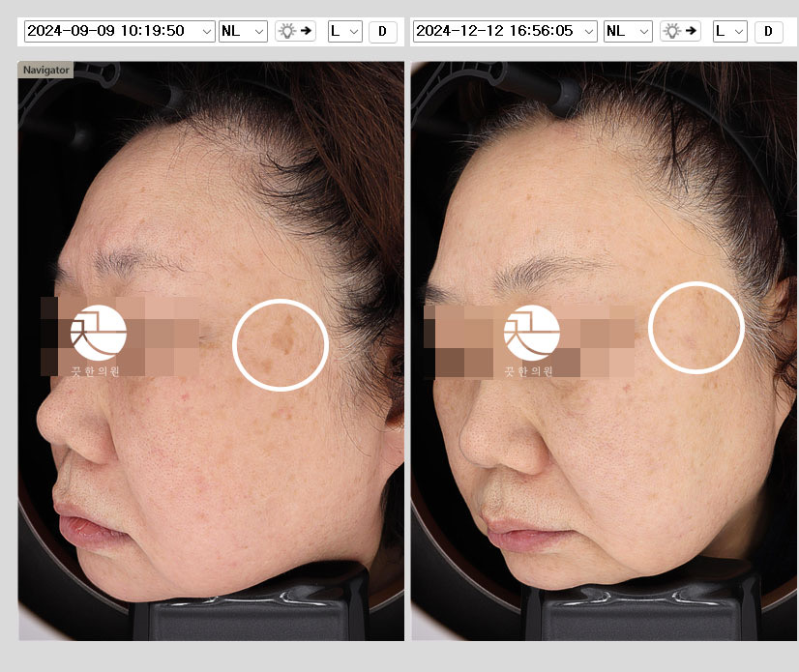Toggle the D button above the left photo

382,31
